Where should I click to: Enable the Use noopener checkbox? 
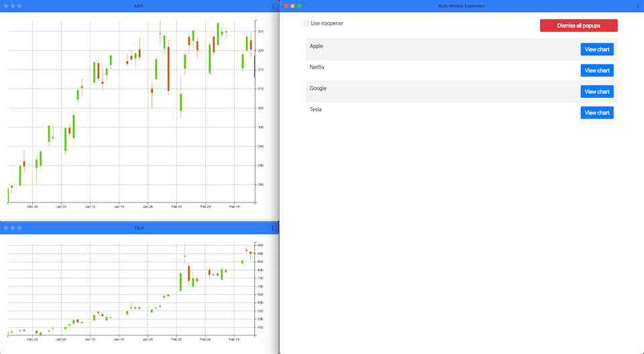pyautogui.click(x=307, y=23)
